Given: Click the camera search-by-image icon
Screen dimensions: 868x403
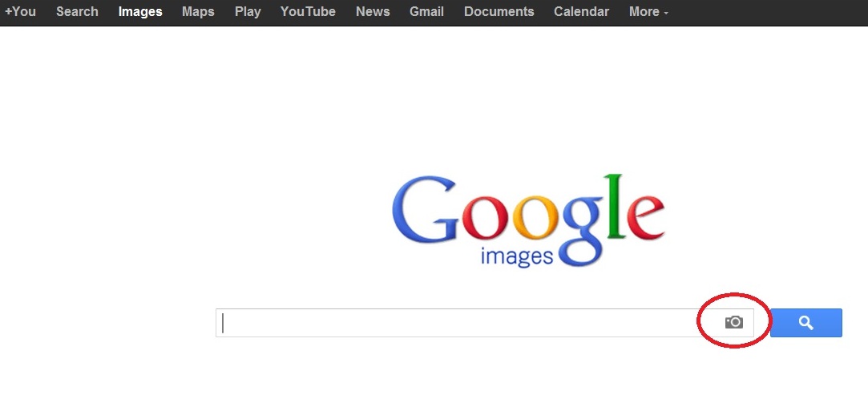Looking at the screenshot, I should pyautogui.click(x=733, y=322).
